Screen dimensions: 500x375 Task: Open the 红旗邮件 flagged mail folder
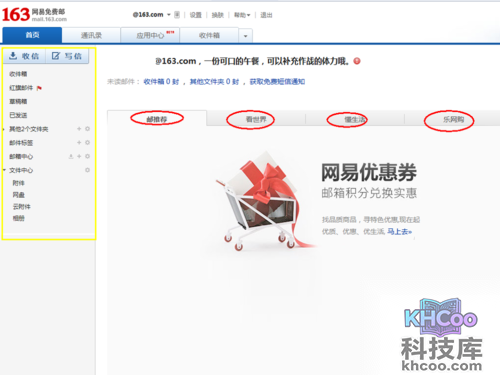click(21, 88)
